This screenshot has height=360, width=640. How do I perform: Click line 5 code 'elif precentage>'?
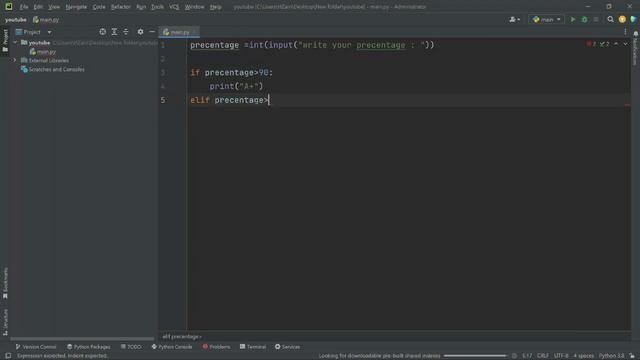coord(229,100)
